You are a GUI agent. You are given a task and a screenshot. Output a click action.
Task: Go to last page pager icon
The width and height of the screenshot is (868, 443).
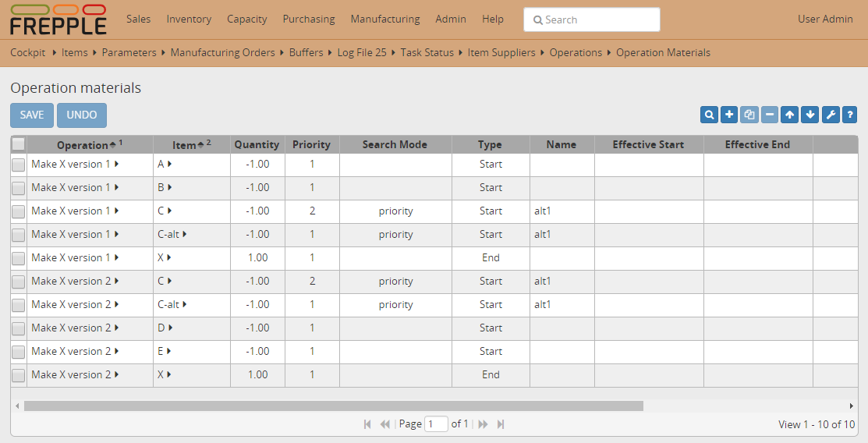coord(501,424)
